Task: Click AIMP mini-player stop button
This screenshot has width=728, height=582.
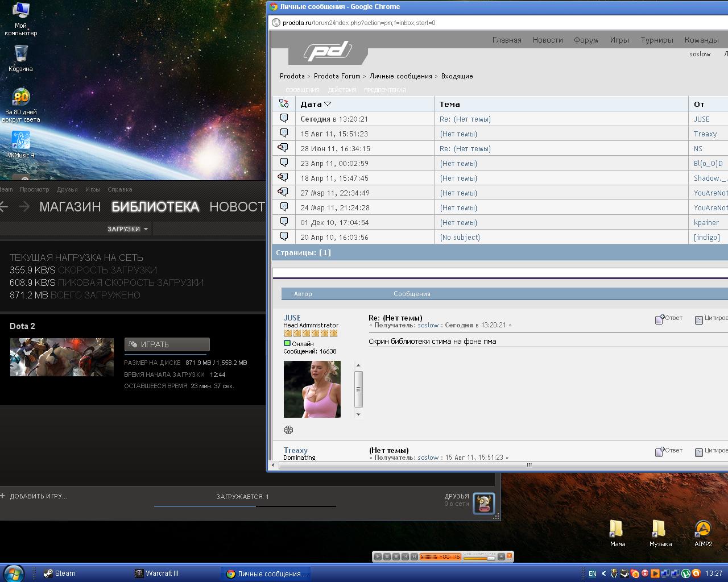Action: tap(396, 556)
